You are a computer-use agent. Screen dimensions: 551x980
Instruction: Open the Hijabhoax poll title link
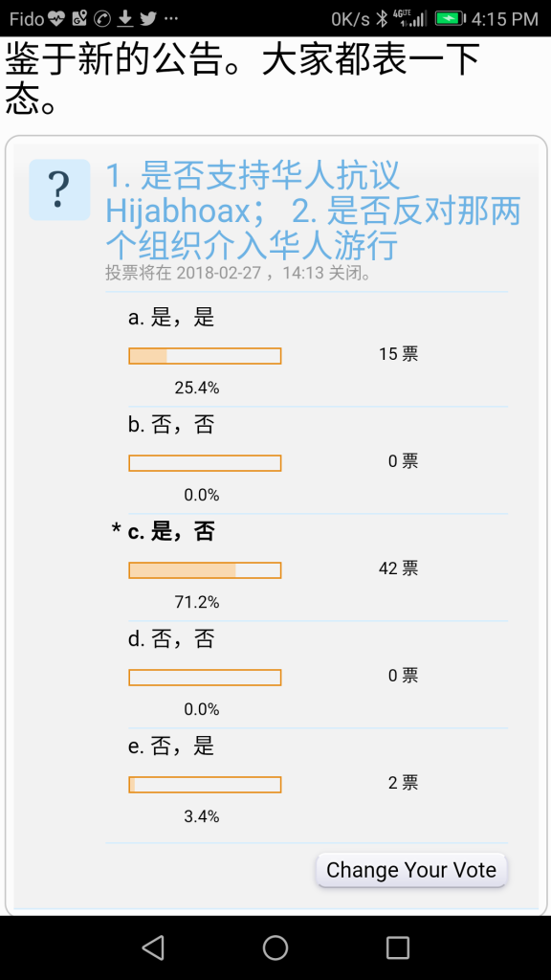(x=313, y=210)
